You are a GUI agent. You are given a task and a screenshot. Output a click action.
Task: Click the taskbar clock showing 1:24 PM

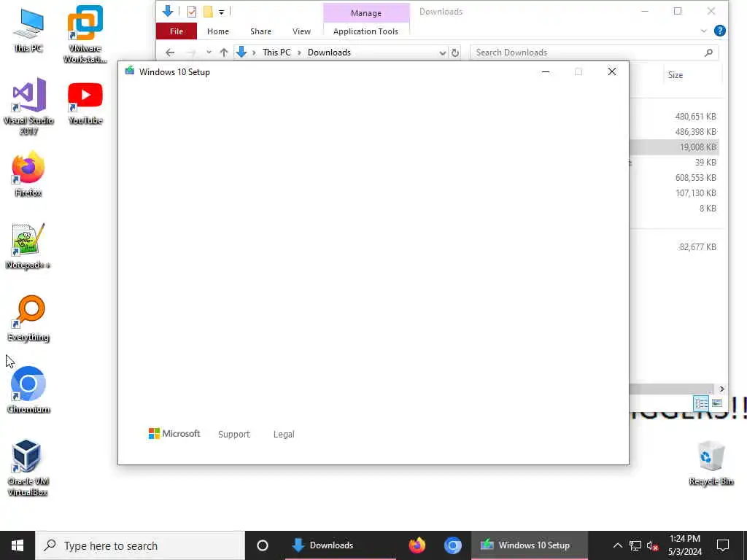click(x=684, y=545)
